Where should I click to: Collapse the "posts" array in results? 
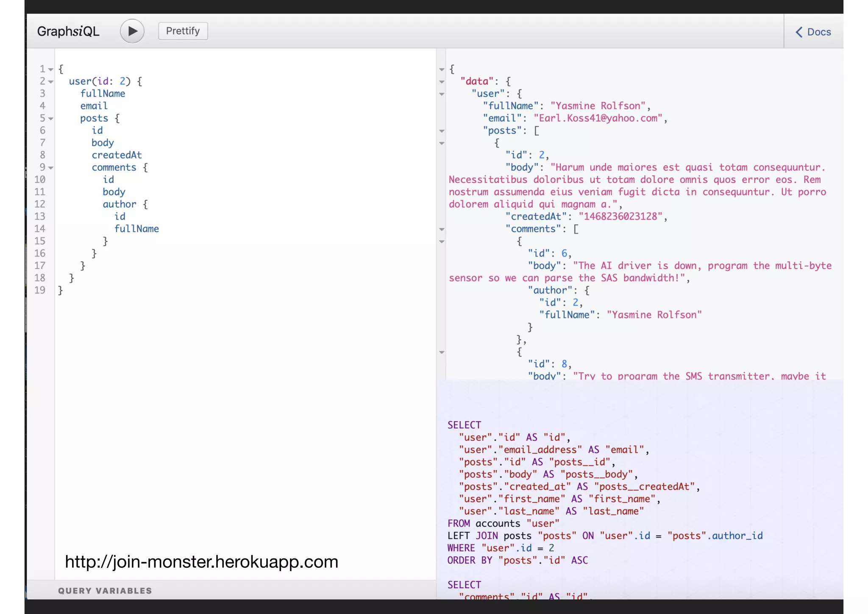(442, 131)
